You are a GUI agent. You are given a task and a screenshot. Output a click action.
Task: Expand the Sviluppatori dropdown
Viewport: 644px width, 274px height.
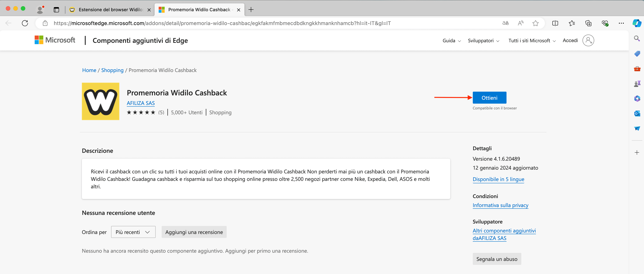[483, 41]
